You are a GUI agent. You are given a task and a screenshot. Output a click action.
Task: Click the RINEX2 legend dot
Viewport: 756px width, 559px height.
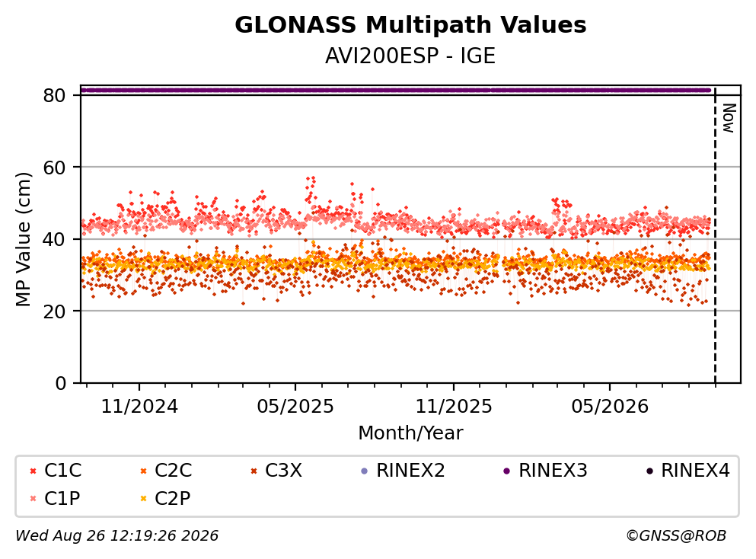[x=365, y=471]
